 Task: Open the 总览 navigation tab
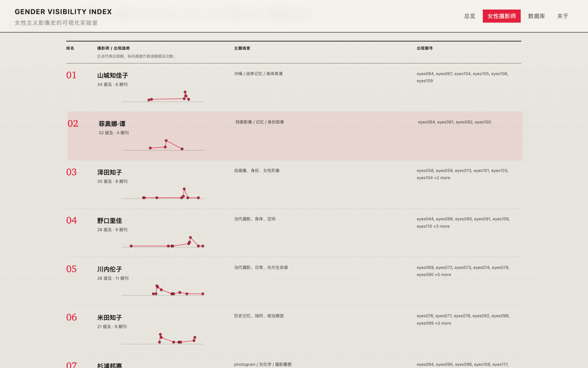(x=469, y=16)
